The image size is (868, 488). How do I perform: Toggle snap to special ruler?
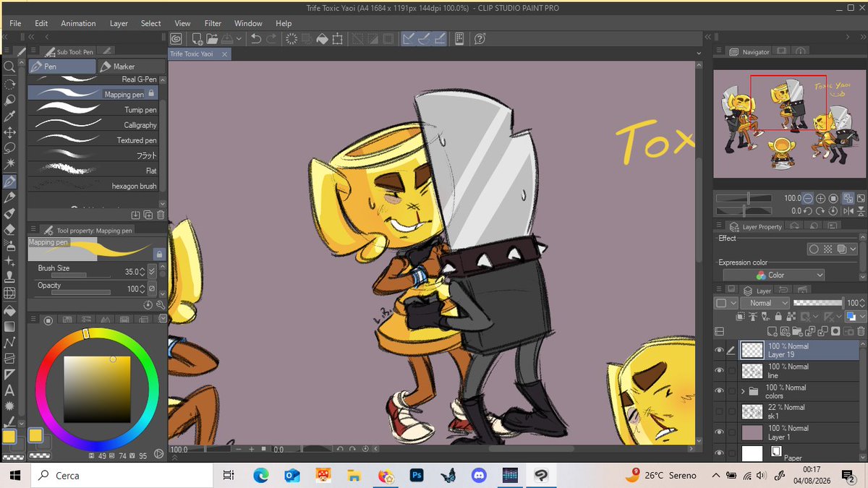[424, 38]
